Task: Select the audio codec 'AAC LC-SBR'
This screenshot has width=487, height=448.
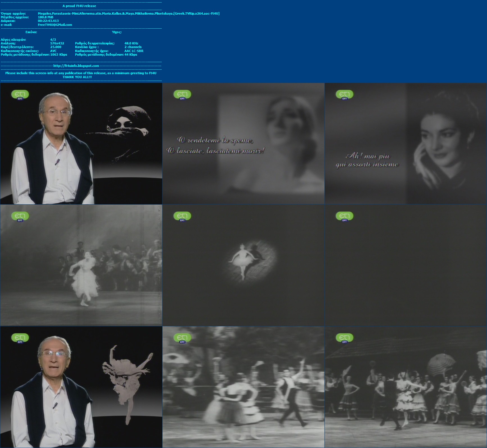Action: (x=134, y=51)
